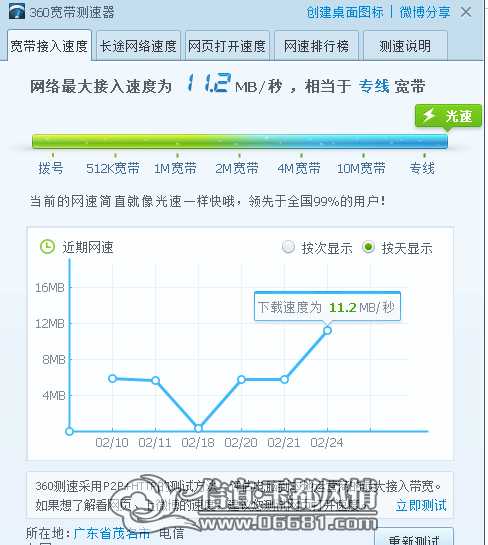Screen dimensions: 488x545
Task: Click the clock icon beside 近期网速
Action: 47,247
